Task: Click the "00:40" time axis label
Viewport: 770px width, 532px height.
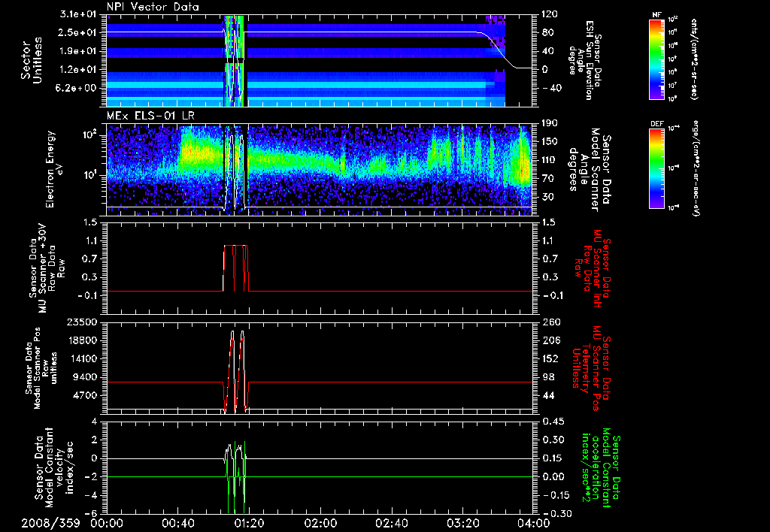Action: click(x=177, y=523)
